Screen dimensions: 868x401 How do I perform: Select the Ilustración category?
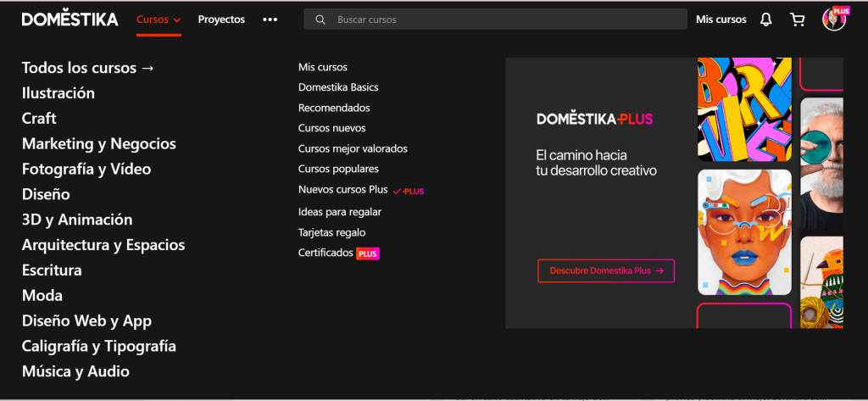tap(58, 93)
